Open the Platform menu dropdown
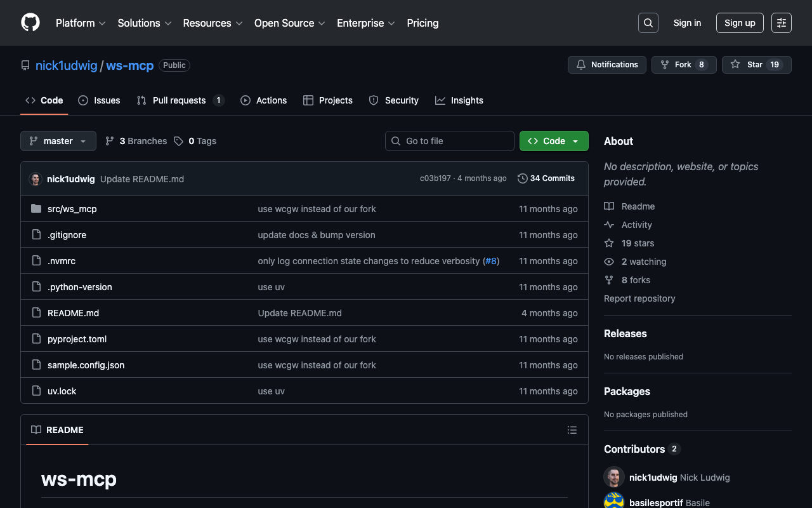812x508 pixels. (x=81, y=23)
